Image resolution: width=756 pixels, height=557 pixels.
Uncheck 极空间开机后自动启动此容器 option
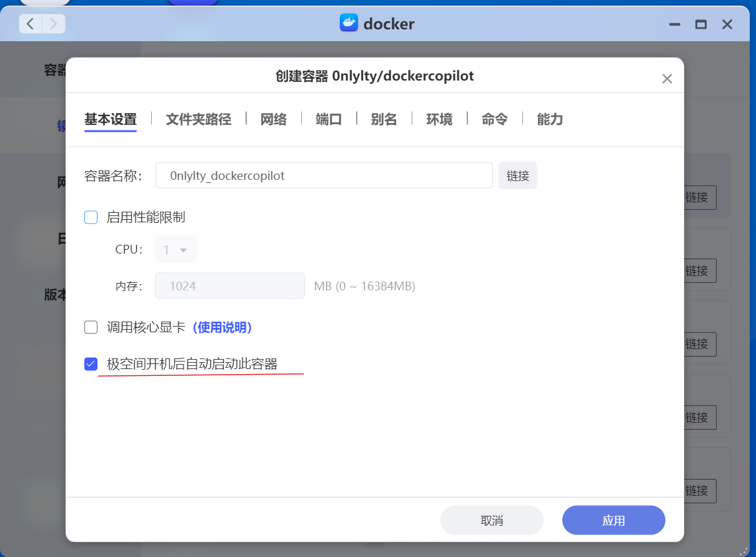(91, 364)
